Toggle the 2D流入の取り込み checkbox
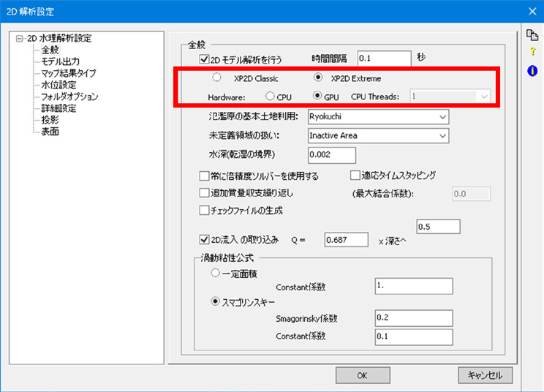The image size is (544, 392). tap(204, 239)
